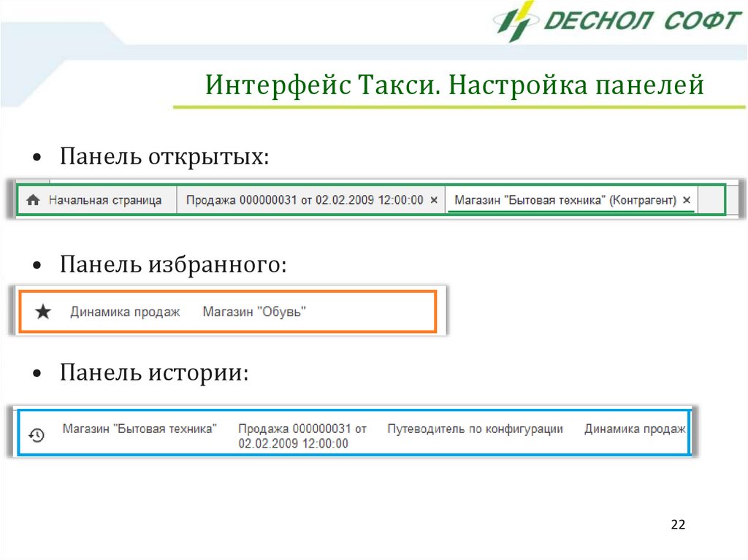Click the favorites star icon
The width and height of the screenshot is (748, 560).
coord(43,312)
